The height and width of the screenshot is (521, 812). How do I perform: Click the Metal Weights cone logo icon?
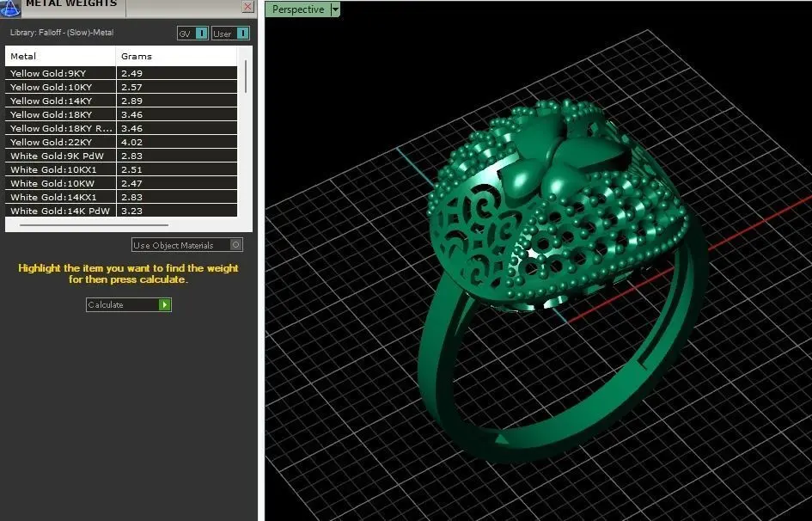pos(10,8)
